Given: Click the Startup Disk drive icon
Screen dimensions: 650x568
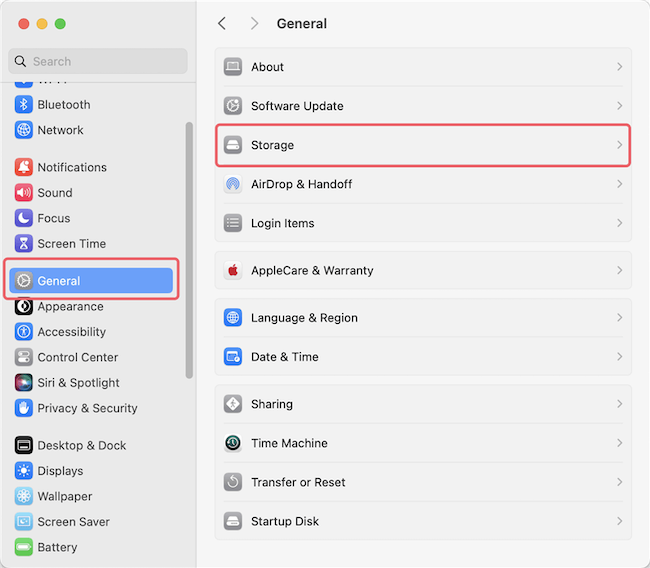Looking at the screenshot, I should [233, 521].
